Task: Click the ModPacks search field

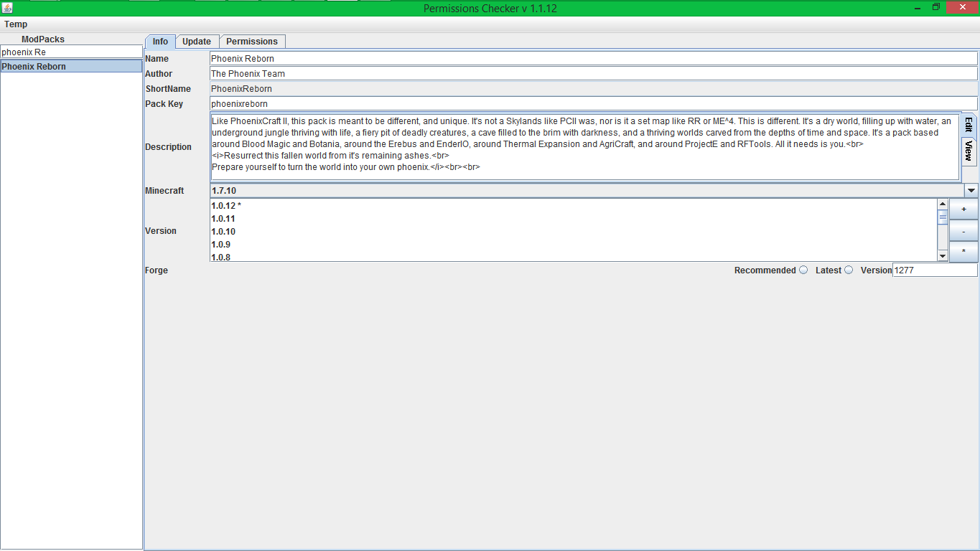Action: (x=71, y=52)
